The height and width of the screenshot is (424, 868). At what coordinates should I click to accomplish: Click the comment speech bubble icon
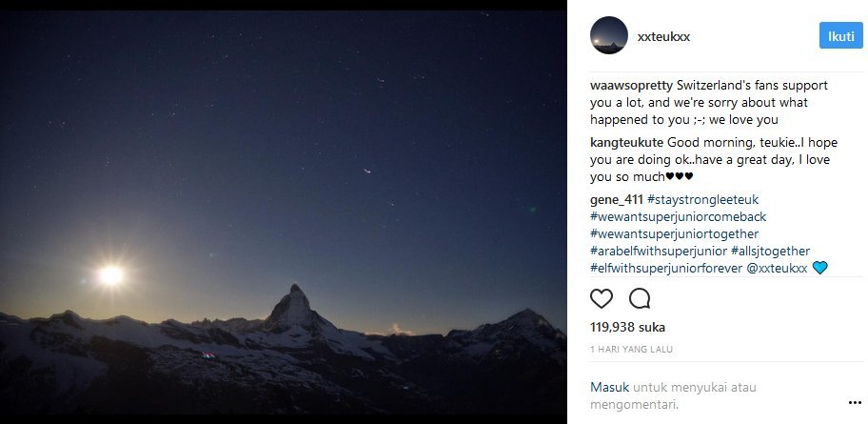(x=640, y=299)
